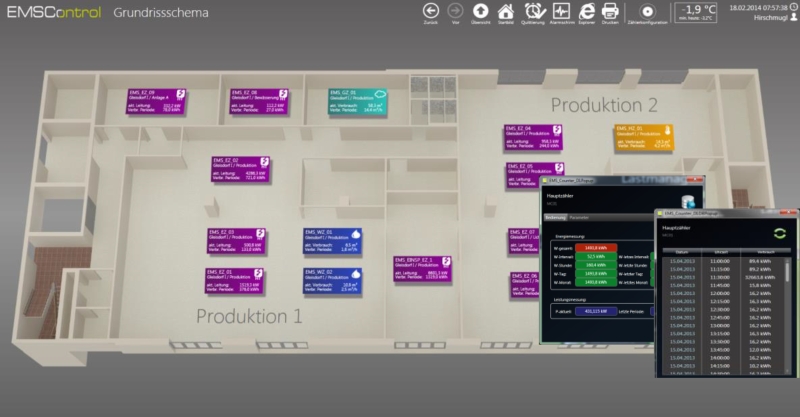Switch to the Bedienung tab
This screenshot has width=800, height=417.
[x=555, y=217]
